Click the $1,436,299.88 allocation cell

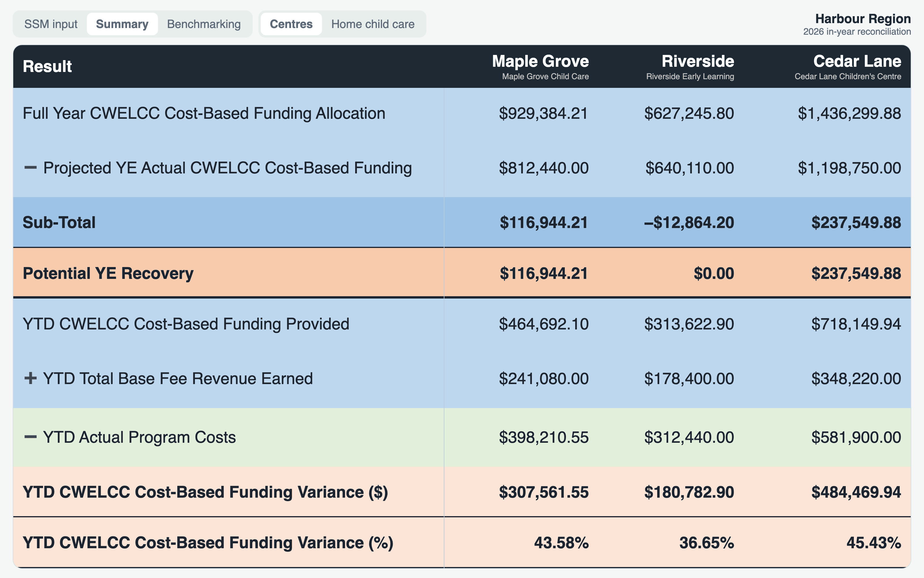click(x=849, y=114)
